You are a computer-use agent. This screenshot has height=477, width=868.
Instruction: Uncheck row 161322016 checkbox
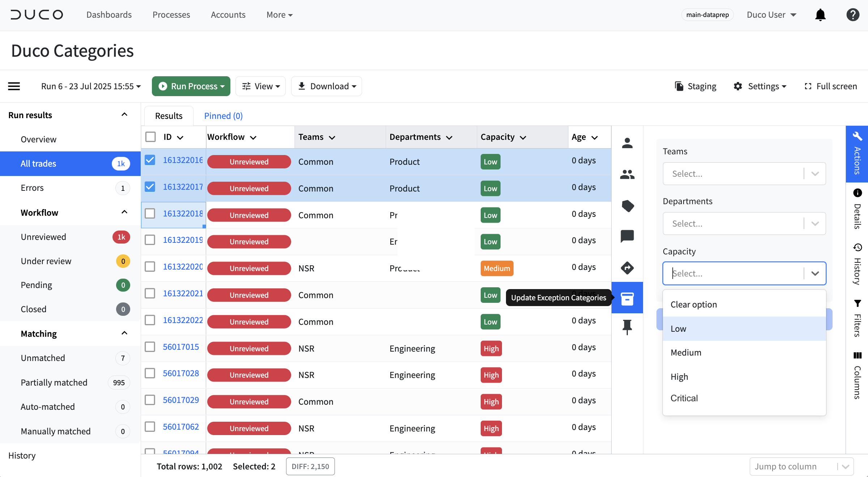click(x=150, y=160)
